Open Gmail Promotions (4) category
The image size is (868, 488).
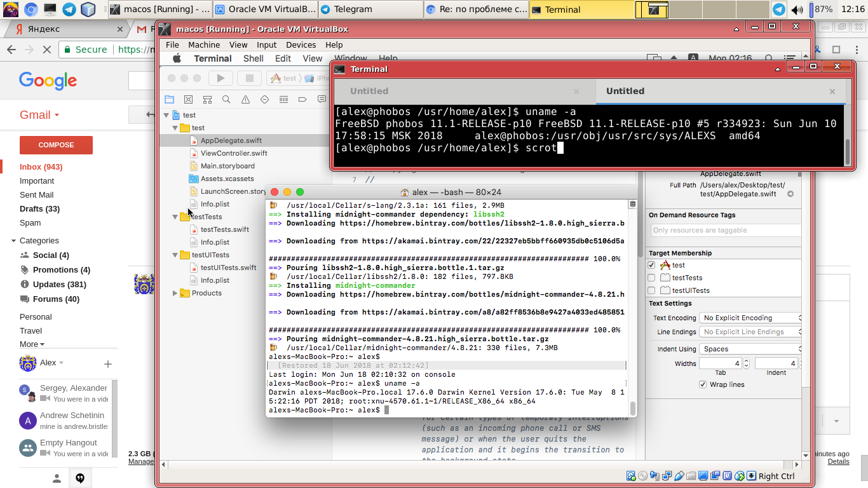(62, 270)
